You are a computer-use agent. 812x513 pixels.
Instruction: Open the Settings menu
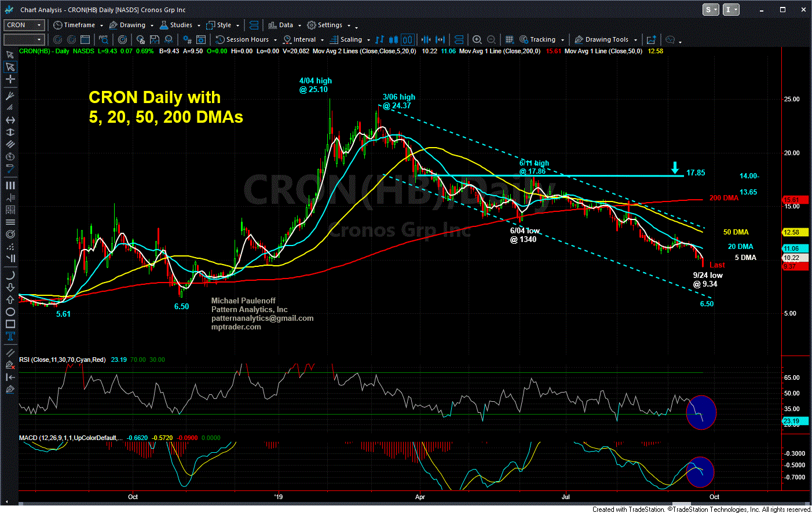point(328,25)
